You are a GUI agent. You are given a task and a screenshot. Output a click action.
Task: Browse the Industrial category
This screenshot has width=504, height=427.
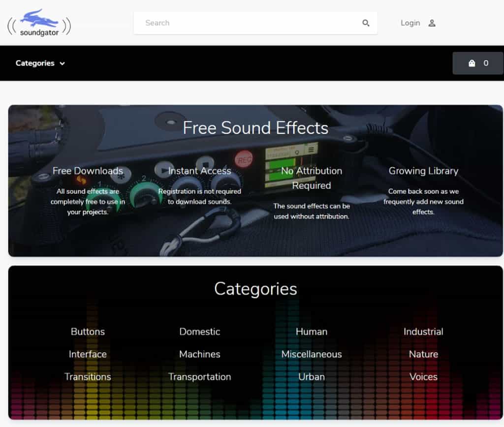point(423,332)
